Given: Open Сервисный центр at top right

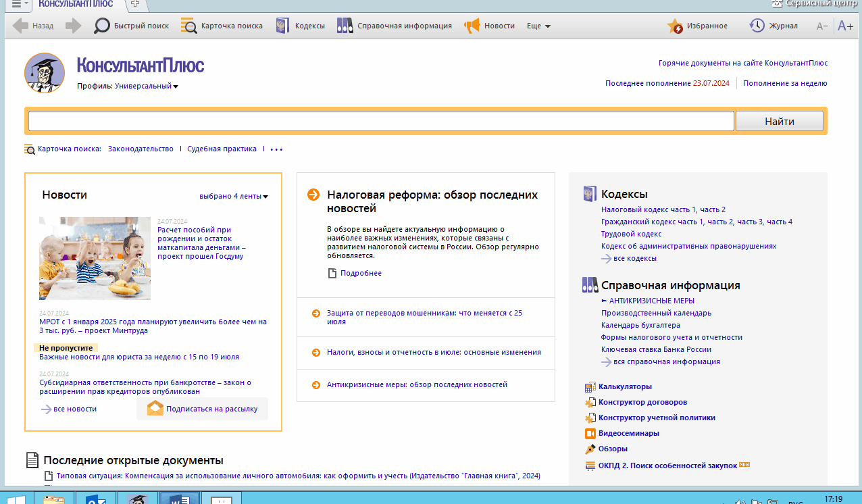Looking at the screenshot, I should click(x=816, y=4).
